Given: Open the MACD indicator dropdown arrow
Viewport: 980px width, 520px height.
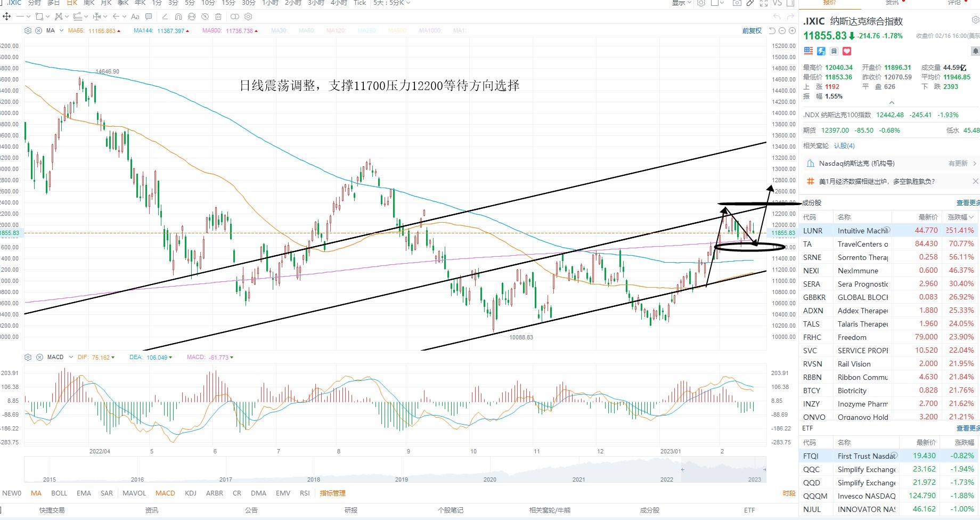Looking at the screenshot, I should point(70,357).
